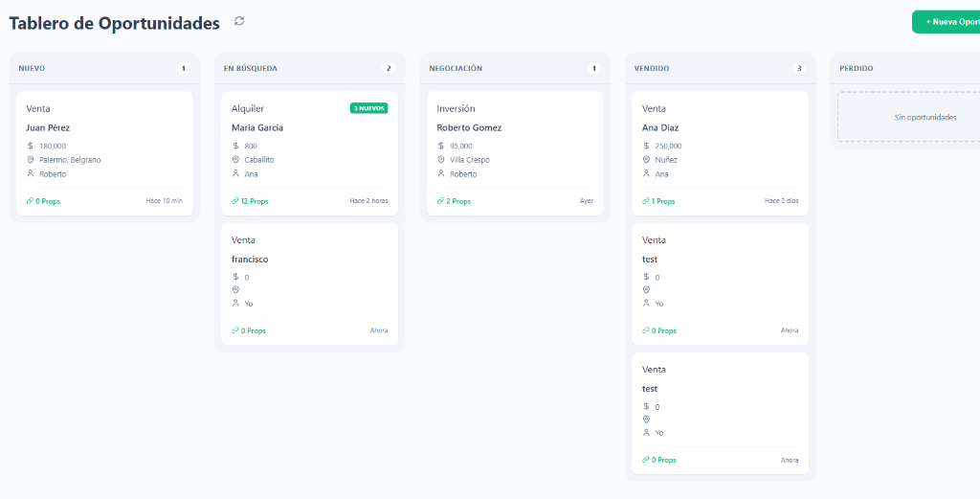Open the 0 Props link on Juan Pérez card
Viewport: 980px width, 499px height.
[44, 201]
